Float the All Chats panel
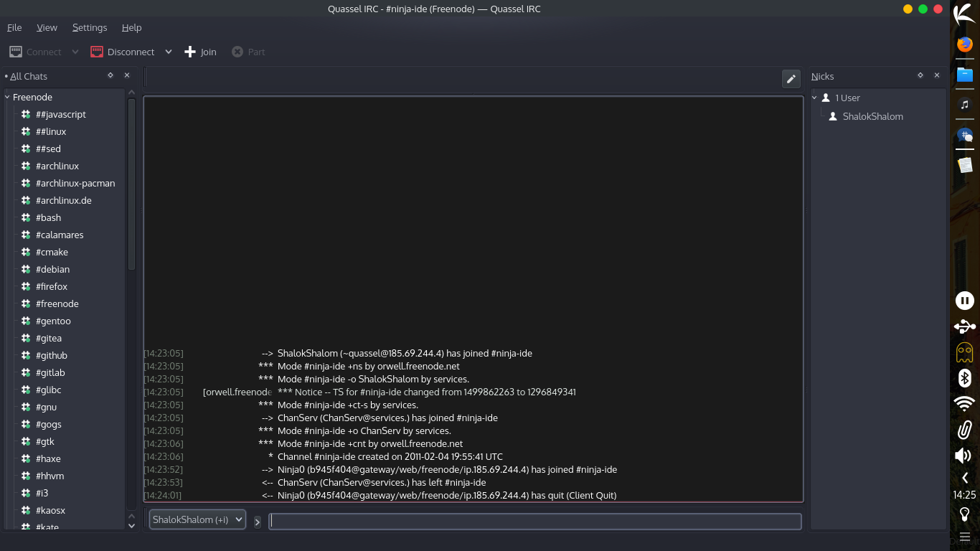 110,75
